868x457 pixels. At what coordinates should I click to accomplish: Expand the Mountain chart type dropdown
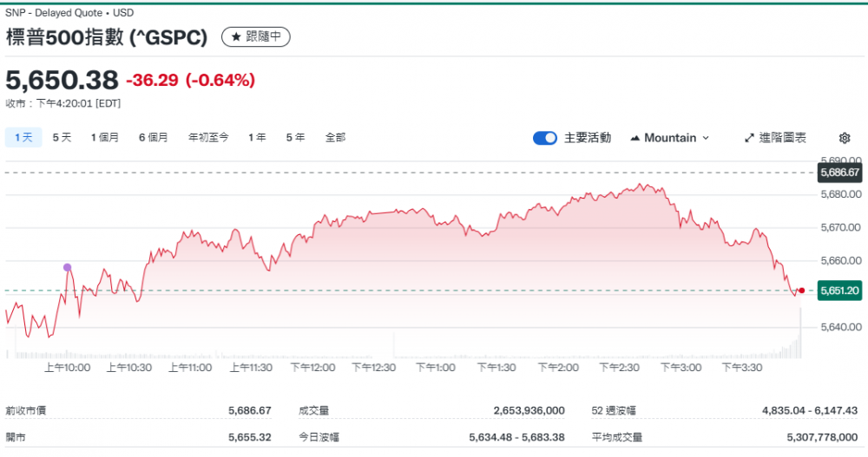click(x=705, y=138)
